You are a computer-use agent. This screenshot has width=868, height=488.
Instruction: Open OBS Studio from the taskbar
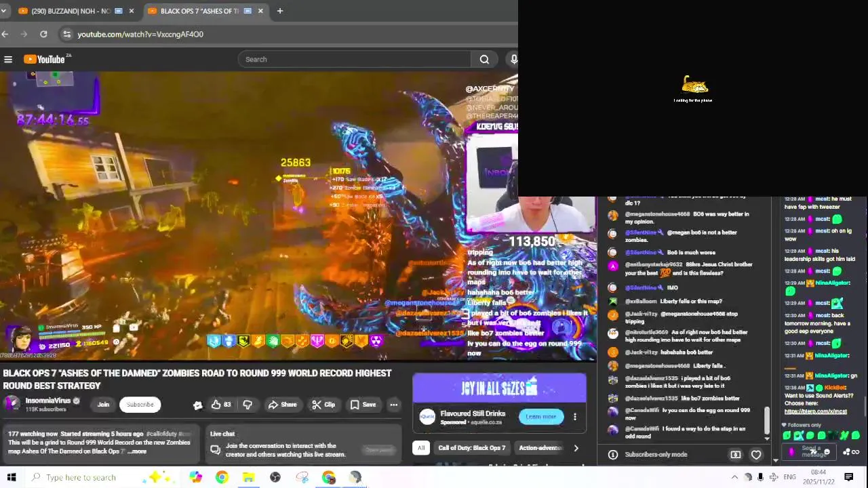point(275,477)
